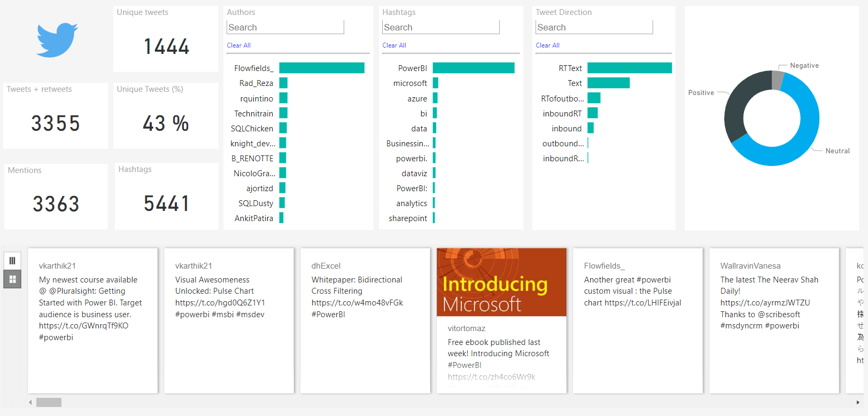The height and width of the screenshot is (416, 868).
Task: Filter by author Technitrain
Action: 254,114
